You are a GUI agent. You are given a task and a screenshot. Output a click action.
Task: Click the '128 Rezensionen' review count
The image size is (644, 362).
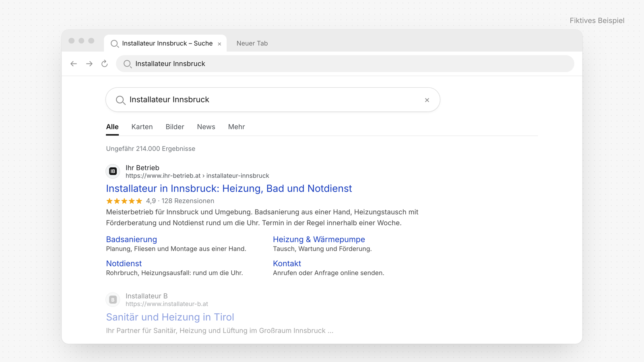click(x=188, y=201)
